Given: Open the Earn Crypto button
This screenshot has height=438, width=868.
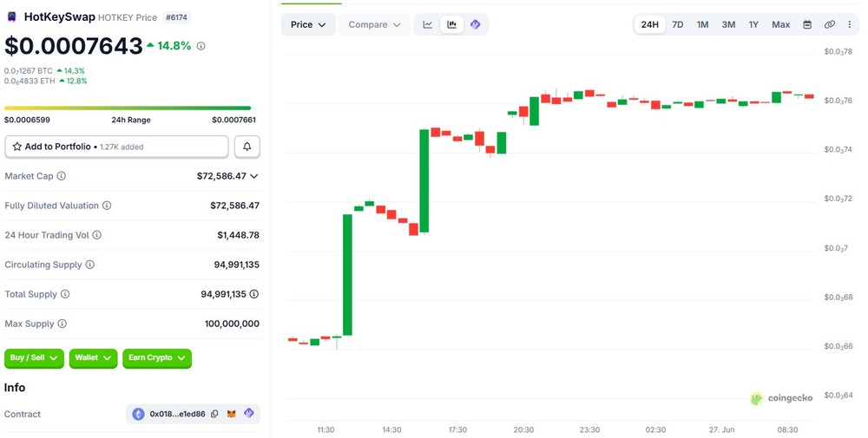Looking at the screenshot, I should pos(157,358).
